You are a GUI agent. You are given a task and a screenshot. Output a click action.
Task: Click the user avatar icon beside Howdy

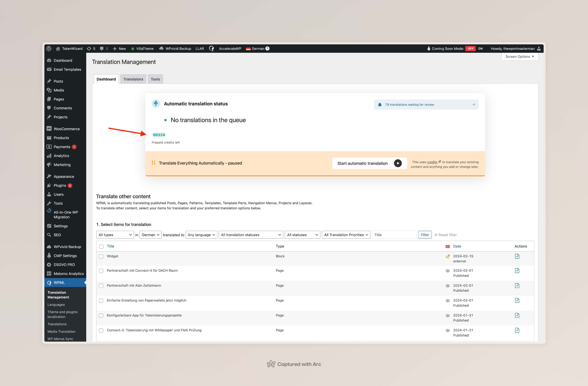(x=539, y=48)
